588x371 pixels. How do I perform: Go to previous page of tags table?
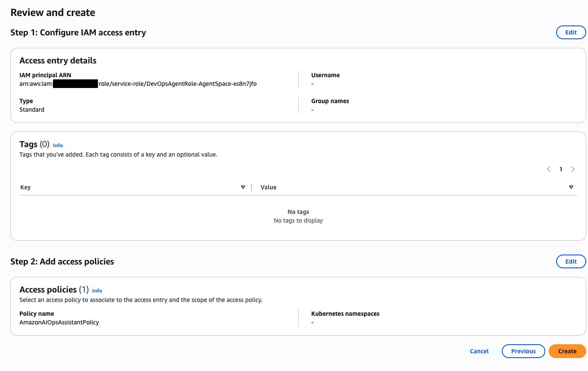coord(549,169)
